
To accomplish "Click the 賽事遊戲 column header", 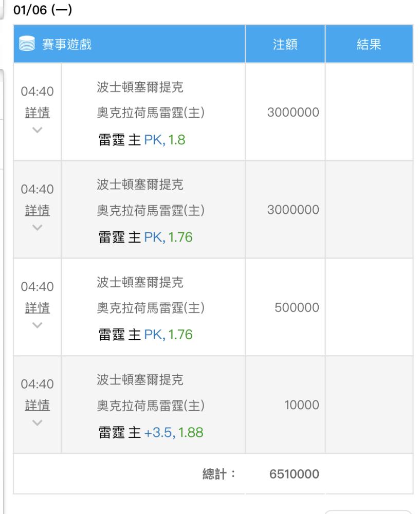I will pos(66,44).
